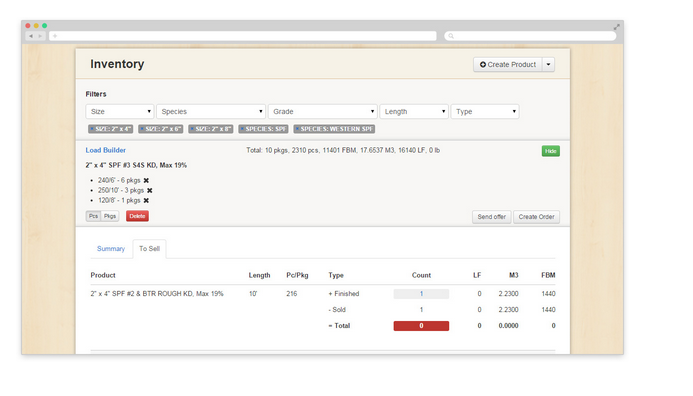This screenshot has width=693, height=396.
Task: Open the Species filter dropdown
Action: tap(211, 112)
